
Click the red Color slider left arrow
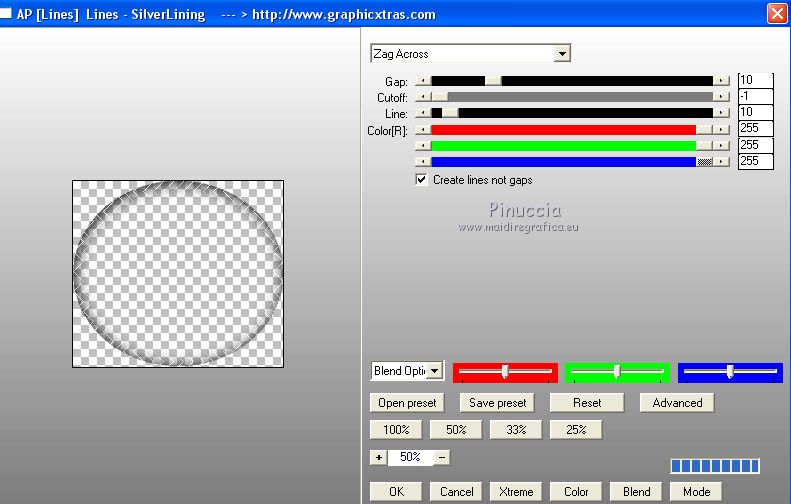tap(423, 130)
